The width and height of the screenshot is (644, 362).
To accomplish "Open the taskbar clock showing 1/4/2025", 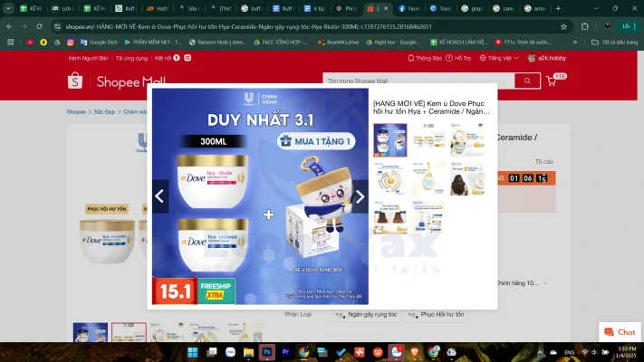I will pos(627,352).
